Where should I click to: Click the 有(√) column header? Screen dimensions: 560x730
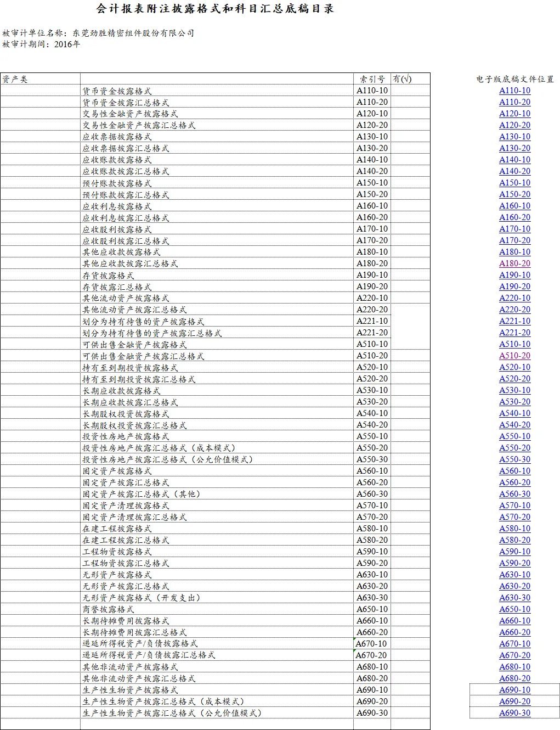tap(410, 79)
